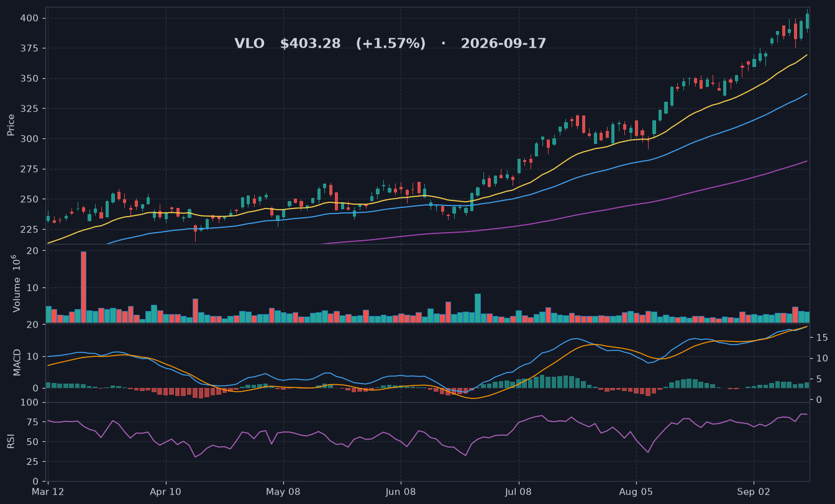Click the $403.28 price in title

(310, 43)
